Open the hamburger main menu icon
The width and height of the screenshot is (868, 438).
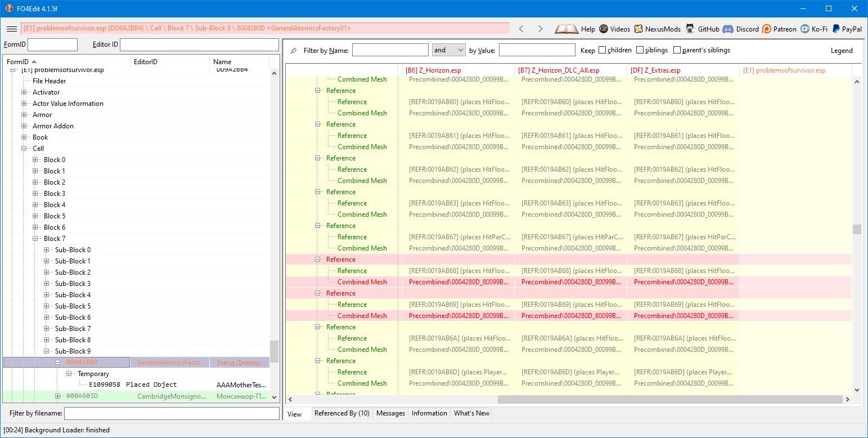click(11, 29)
